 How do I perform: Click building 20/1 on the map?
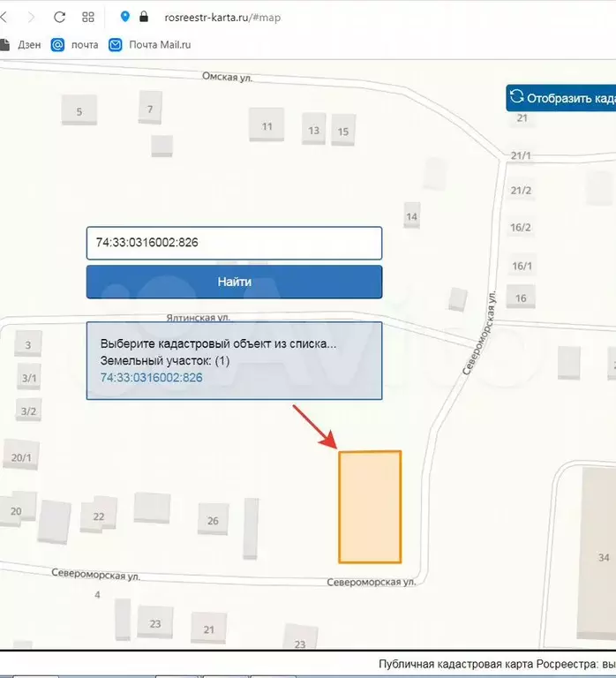click(21, 456)
